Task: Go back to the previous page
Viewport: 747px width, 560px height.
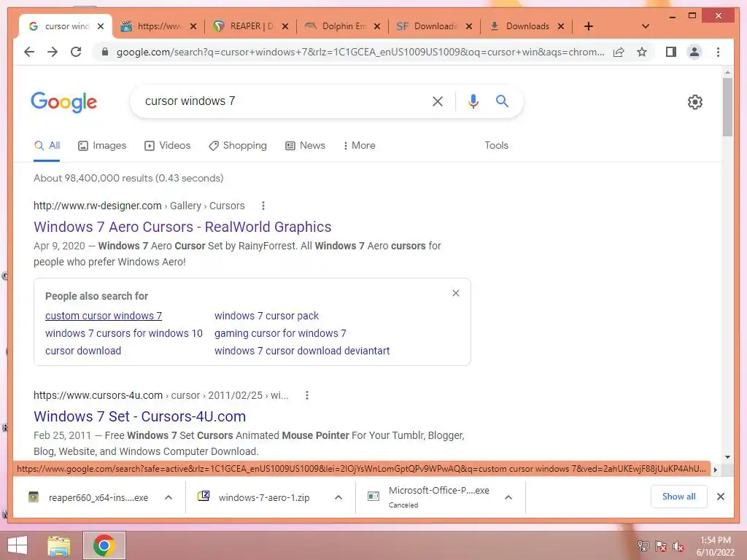Action: (x=29, y=52)
